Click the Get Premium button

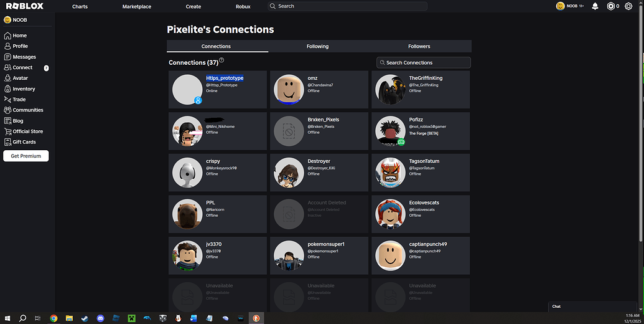coord(26,156)
